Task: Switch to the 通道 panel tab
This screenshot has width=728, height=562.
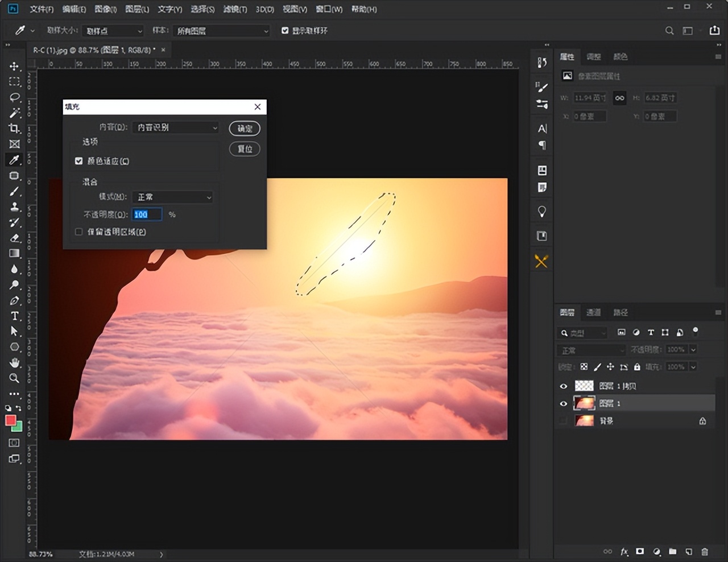Action: (x=593, y=312)
